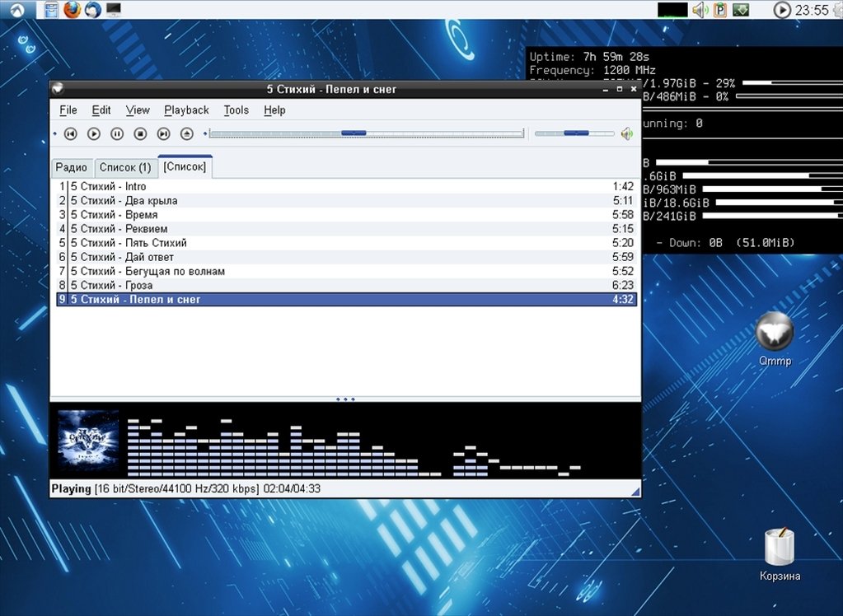
Task: Select track 5 Стихий - Дай ответ
Action: (347, 257)
